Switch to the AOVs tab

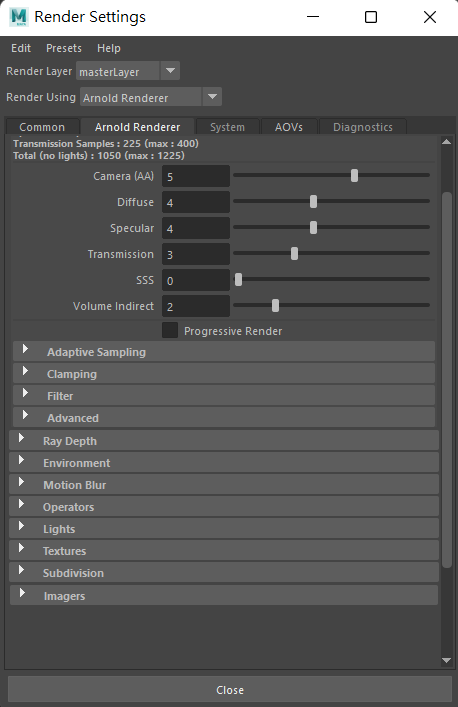[289, 127]
